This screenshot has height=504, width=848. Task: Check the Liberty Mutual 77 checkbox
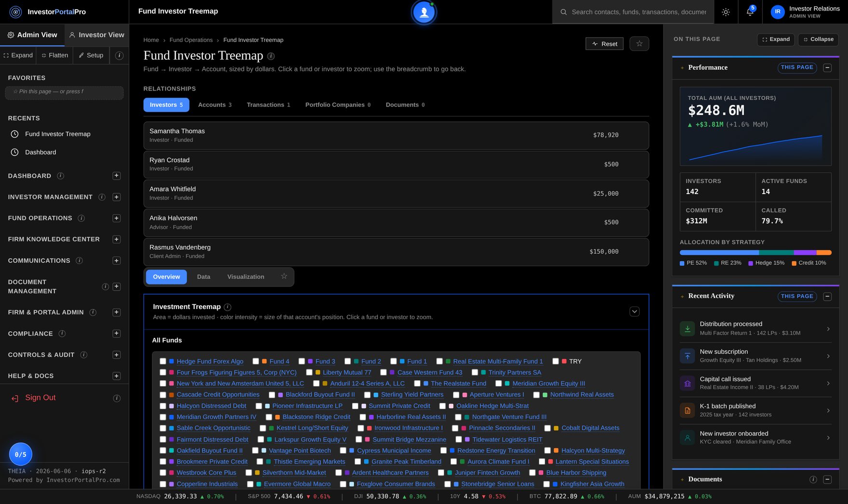coord(309,372)
